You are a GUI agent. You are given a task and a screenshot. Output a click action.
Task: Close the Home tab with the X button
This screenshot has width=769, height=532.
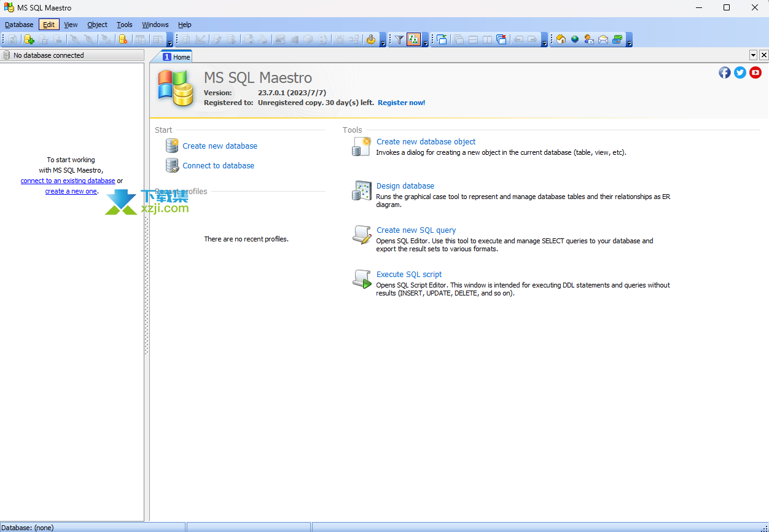[763, 55]
